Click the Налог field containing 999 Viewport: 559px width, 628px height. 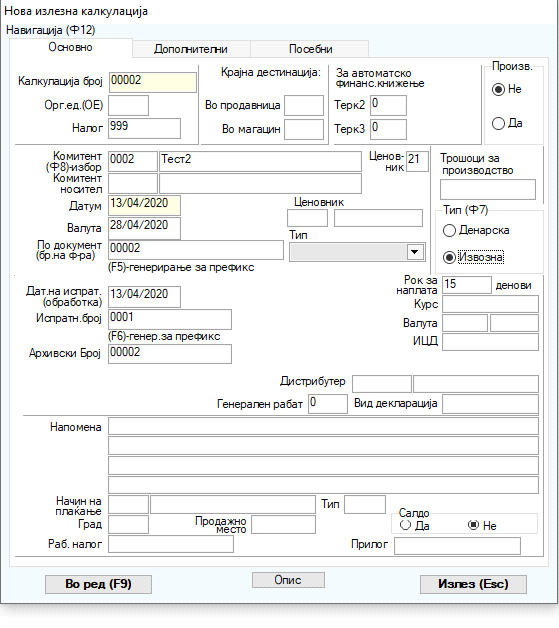click(145, 129)
